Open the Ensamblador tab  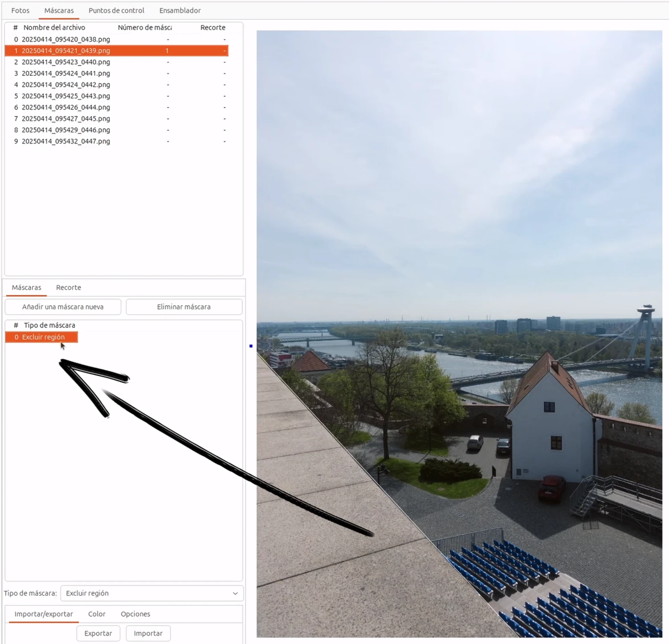tap(180, 10)
